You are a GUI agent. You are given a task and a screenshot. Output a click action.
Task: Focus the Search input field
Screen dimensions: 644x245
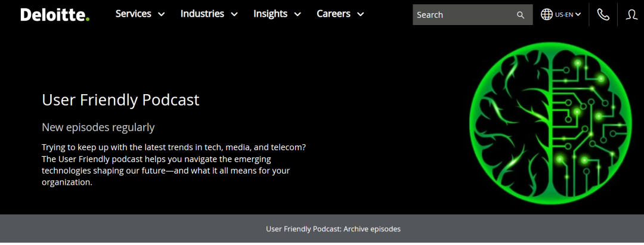click(x=472, y=15)
